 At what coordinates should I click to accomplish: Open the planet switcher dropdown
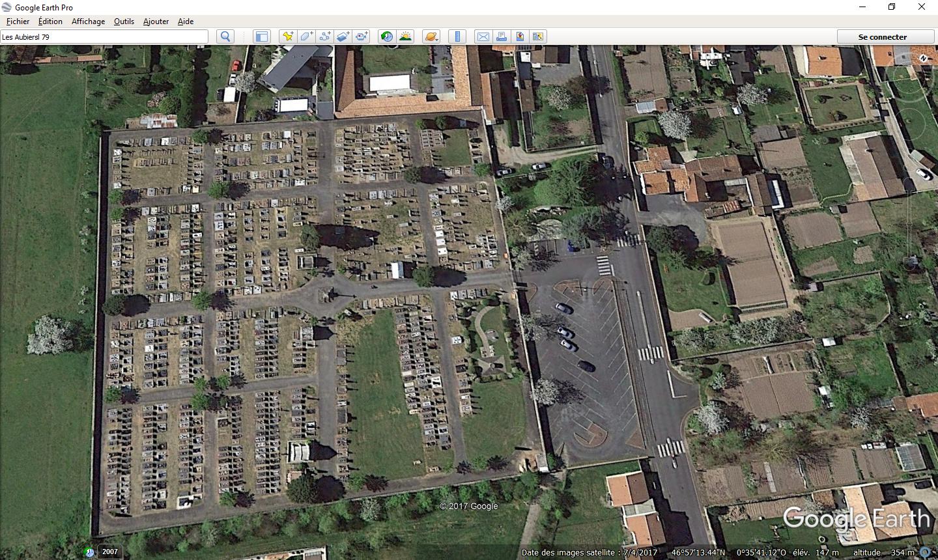tap(431, 36)
